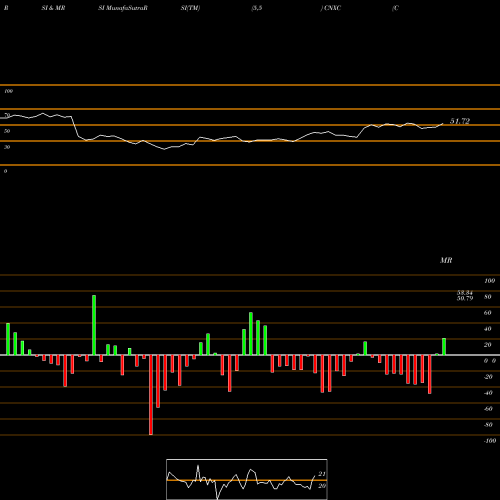Click the right MR axis label 80
Image resolution: width=500 pixels, height=500 pixels.
(488, 297)
